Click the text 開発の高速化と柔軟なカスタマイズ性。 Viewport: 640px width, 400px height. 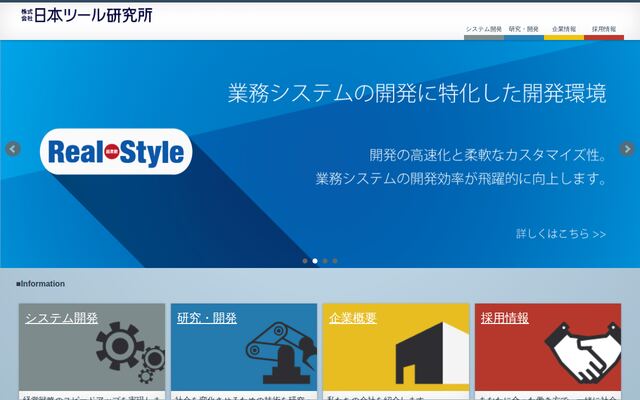tap(488, 155)
